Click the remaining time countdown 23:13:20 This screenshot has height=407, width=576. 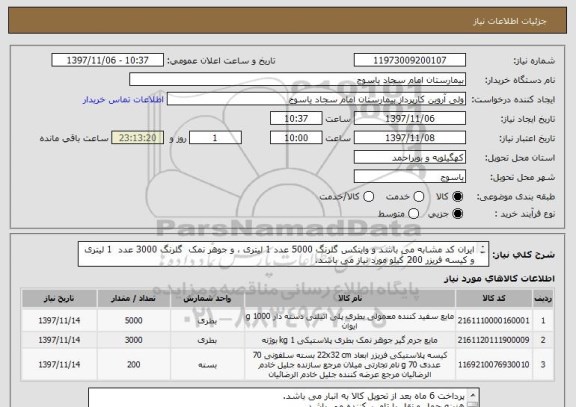pyautogui.click(x=137, y=138)
